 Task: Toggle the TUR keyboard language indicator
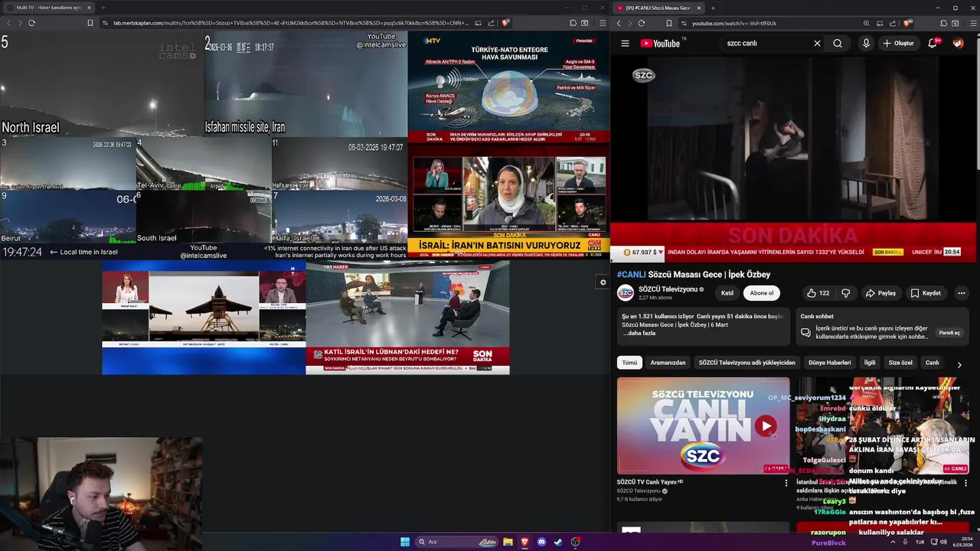tap(920, 542)
